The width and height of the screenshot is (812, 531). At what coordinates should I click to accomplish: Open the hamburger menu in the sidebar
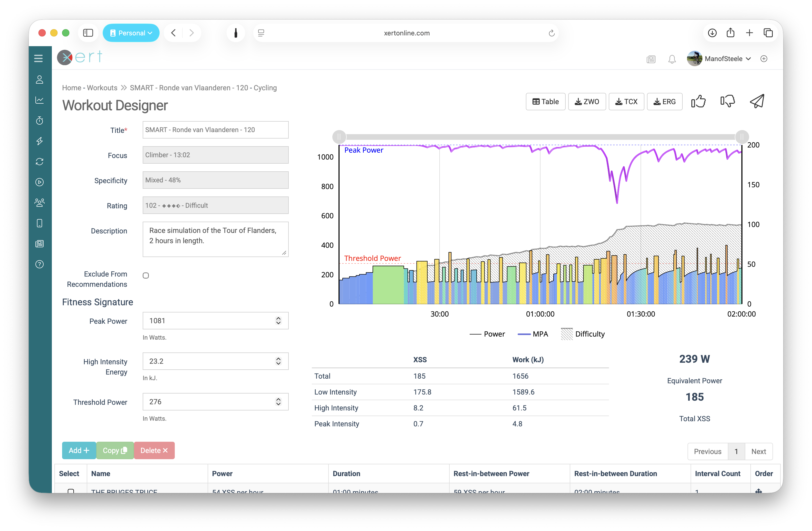point(38,59)
